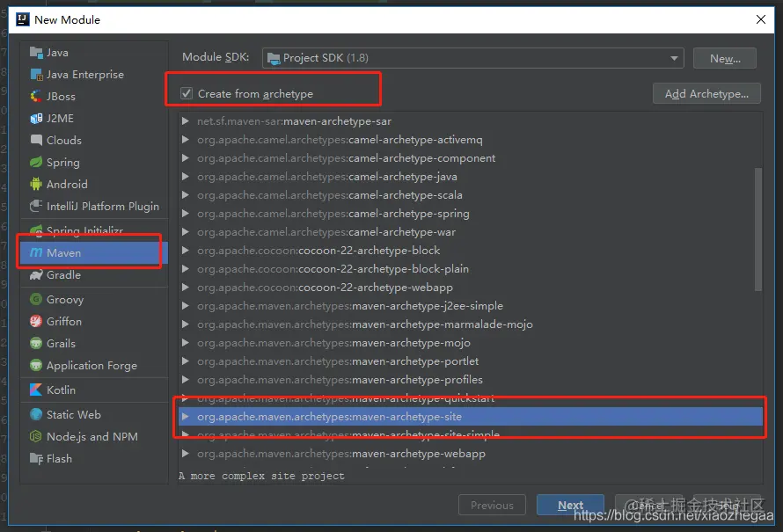The height and width of the screenshot is (532, 783).
Task: Click the Maven m icon
Action: 36,253
